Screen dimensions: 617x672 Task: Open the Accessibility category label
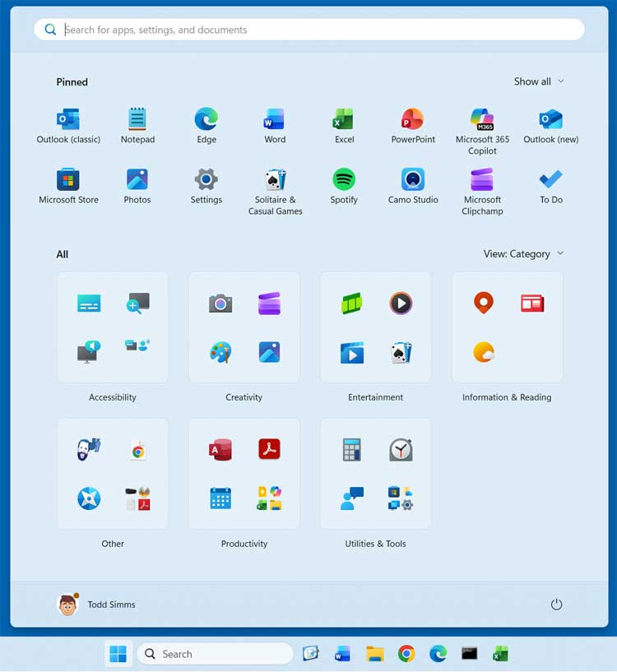pos(113,397)
